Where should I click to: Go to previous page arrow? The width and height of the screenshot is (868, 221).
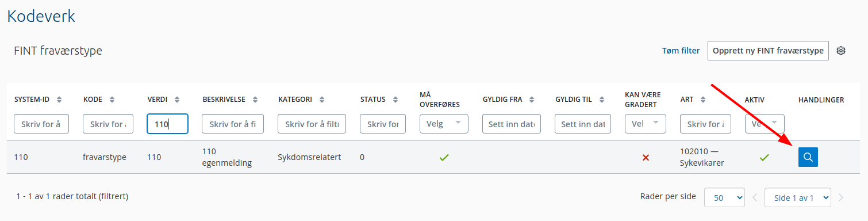tap(755, 198)
